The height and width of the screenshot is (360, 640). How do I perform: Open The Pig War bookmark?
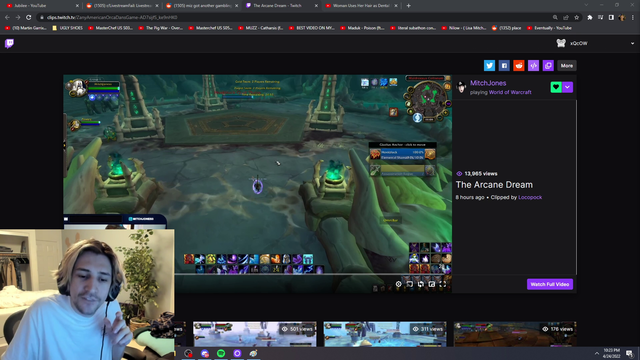pyautogui.click(x=161, y=28)
